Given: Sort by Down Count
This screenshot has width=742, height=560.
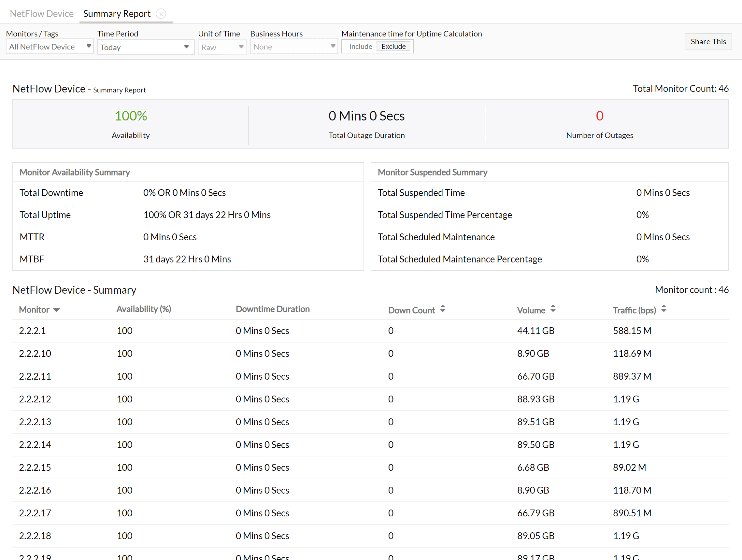Looking at the screenshot, I should coord(443,309).
